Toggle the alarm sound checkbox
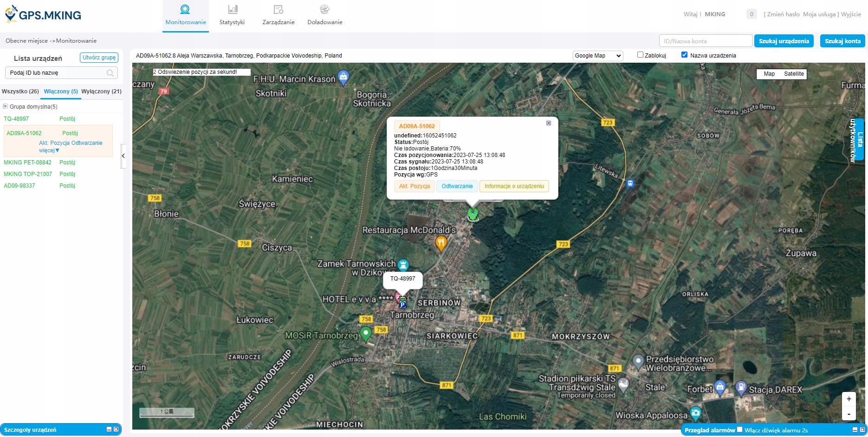The width and height of the screenshot is (868, 437). 740,430
